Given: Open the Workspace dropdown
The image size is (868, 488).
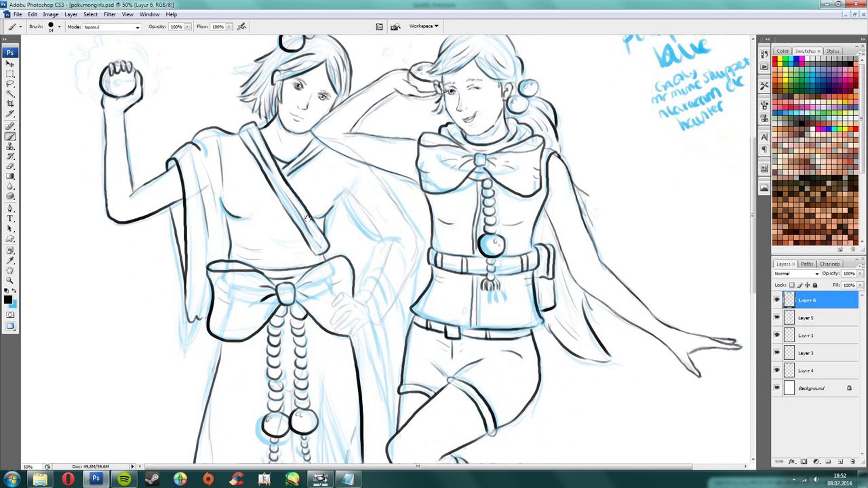Looking at the screenshot, I should tap(424, 26).
